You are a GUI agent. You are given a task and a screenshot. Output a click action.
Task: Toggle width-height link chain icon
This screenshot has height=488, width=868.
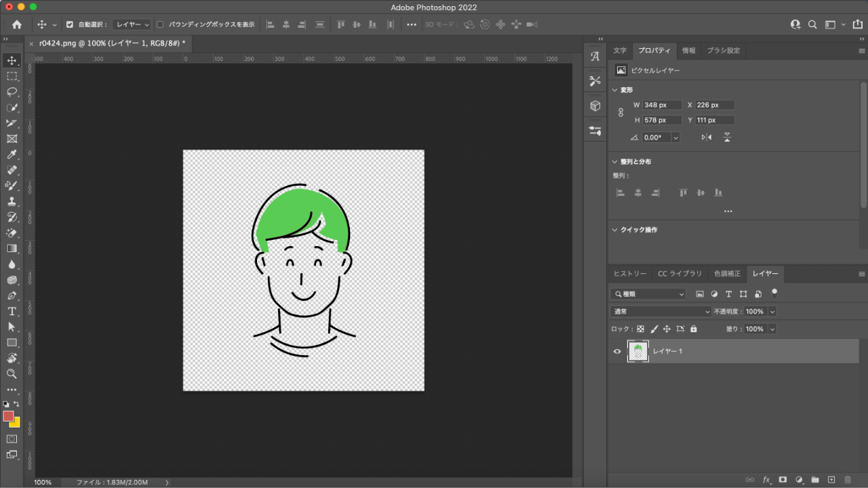tap(620, 113)
